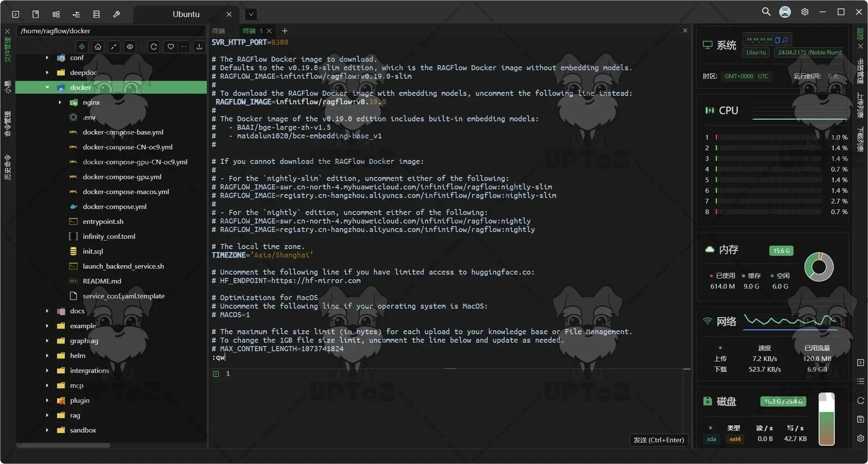Close the file manager side panel

click(7, 31)
